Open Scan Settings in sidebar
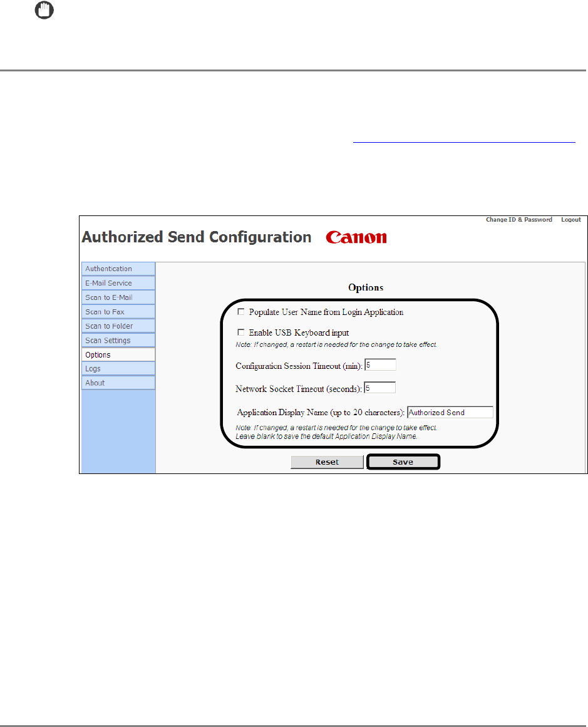This screenshot has height=727, width=588. point(118,340)
